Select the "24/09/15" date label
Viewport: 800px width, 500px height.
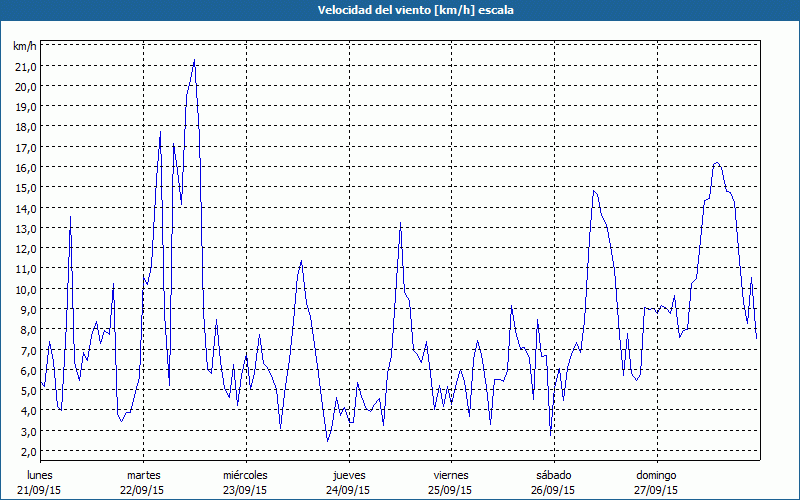(x=348, y=490)
